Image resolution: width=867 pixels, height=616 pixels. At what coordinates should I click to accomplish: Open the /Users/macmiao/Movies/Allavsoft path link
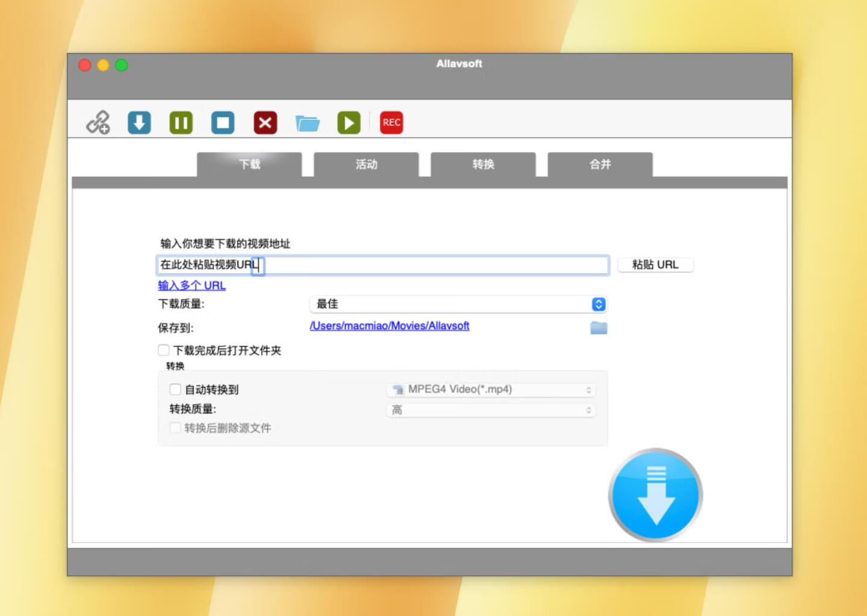click(390, 326)
